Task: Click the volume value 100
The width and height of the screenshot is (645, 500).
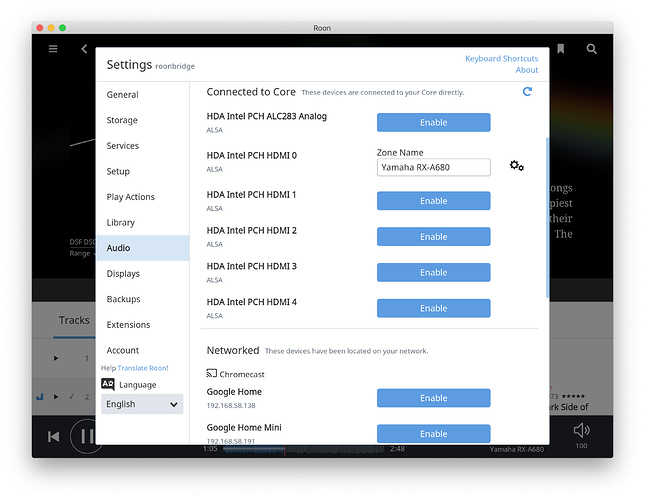Action: pyautogui.click(x=581, y=446)
